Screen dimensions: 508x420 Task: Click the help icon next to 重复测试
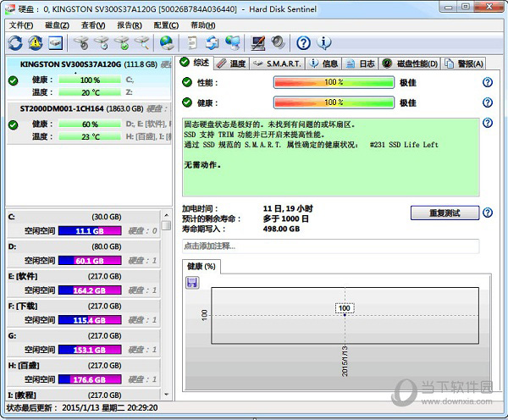(488, 213)
